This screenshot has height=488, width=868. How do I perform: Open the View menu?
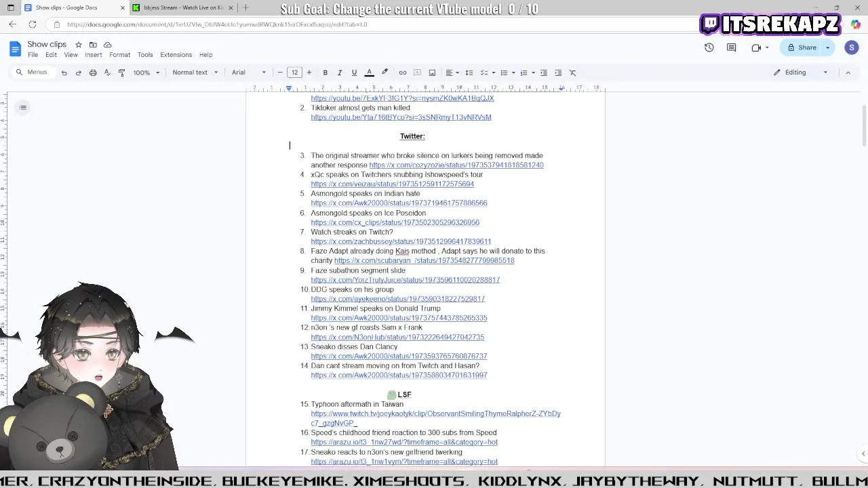[71, 55]
